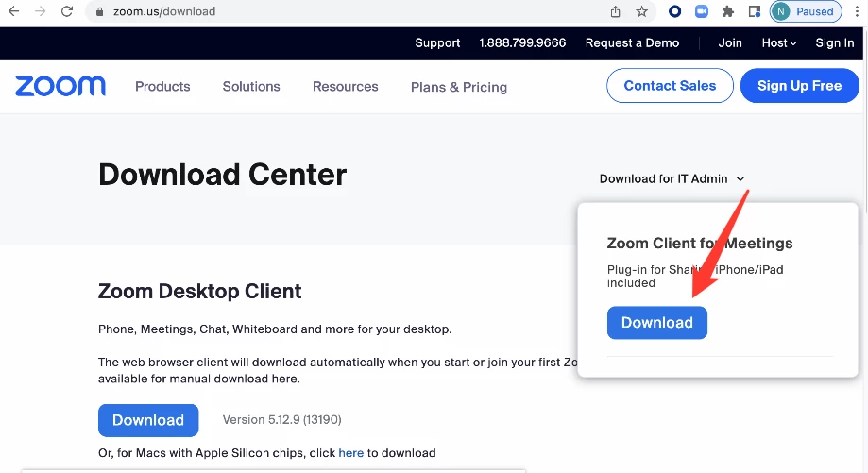Click the Join link
The image size is (868, 473).
click(x=730, y=43)
